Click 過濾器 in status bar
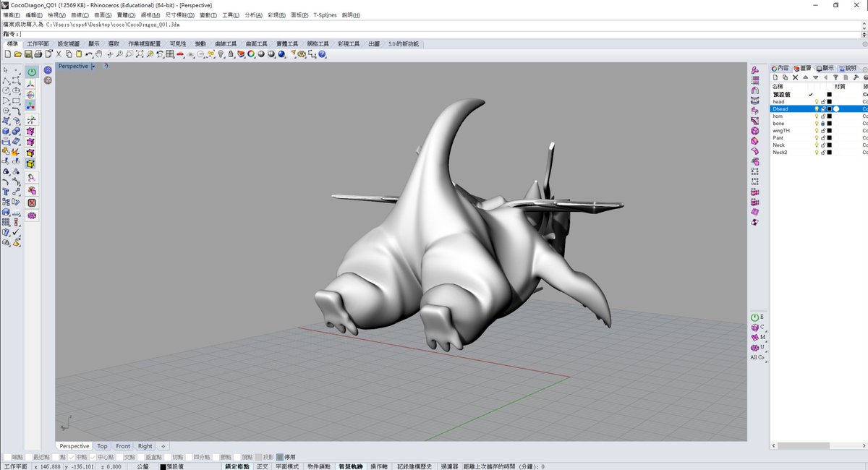Screen dimensions: 868x470 [x=449, y=466]
